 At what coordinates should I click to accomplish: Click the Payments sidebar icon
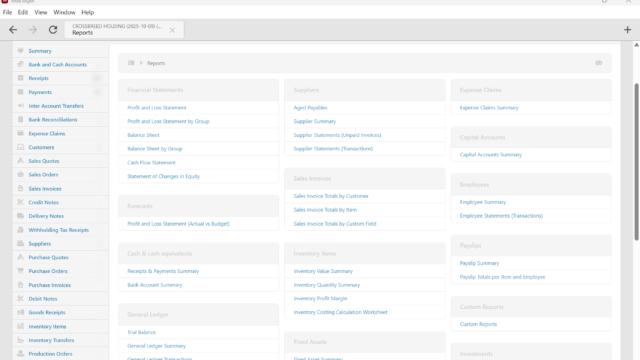click(x=20, y=92)
